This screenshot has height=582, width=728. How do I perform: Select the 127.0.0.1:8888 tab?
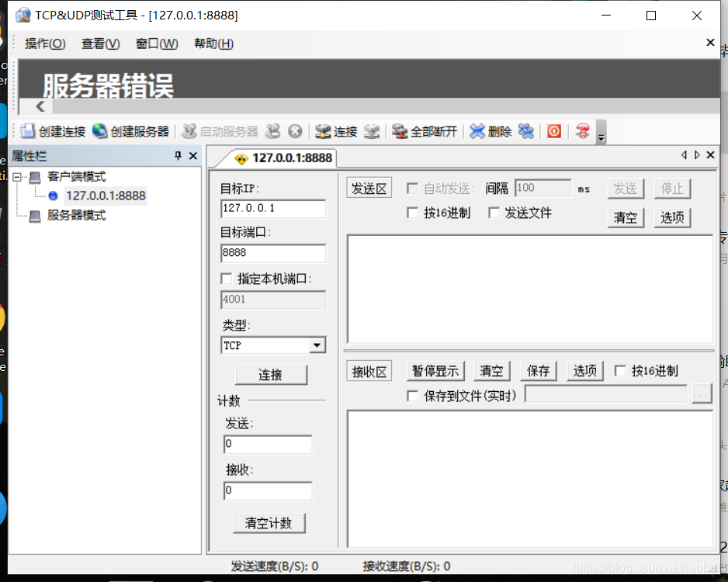289,156
